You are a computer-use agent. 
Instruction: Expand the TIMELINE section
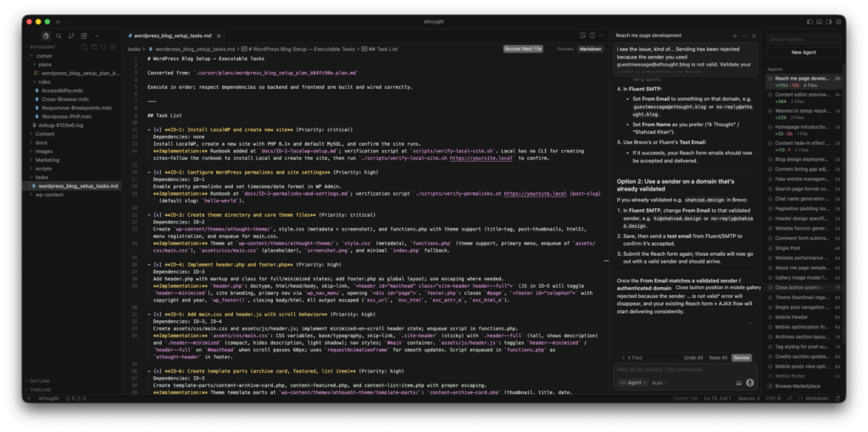pyautogui.click(x=41, y=390)
